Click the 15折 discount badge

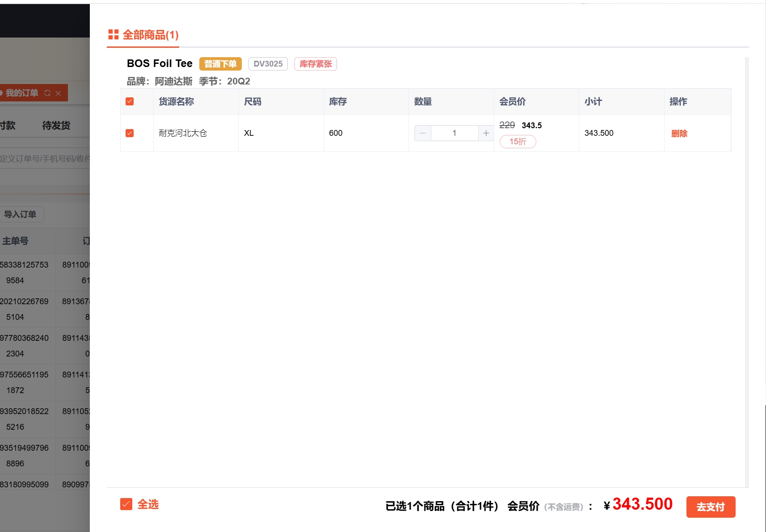[518, 142]
